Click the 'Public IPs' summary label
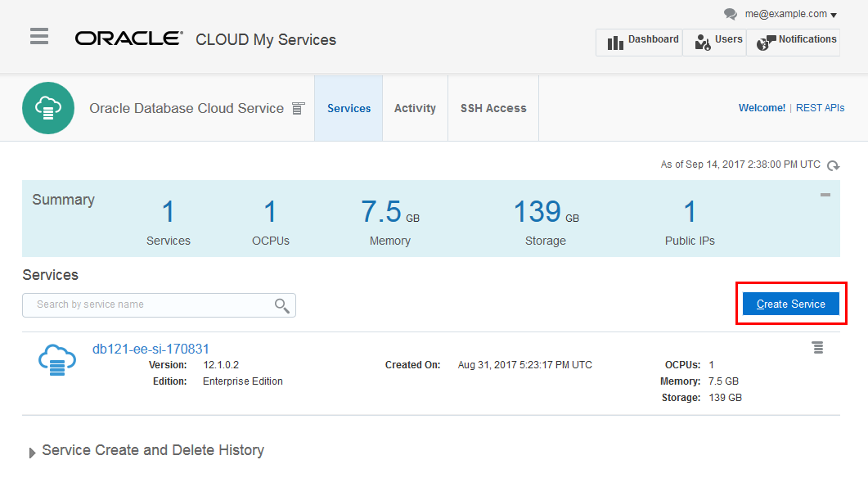The height and width of the screenshot is (487, 868). tap(690, 241)
